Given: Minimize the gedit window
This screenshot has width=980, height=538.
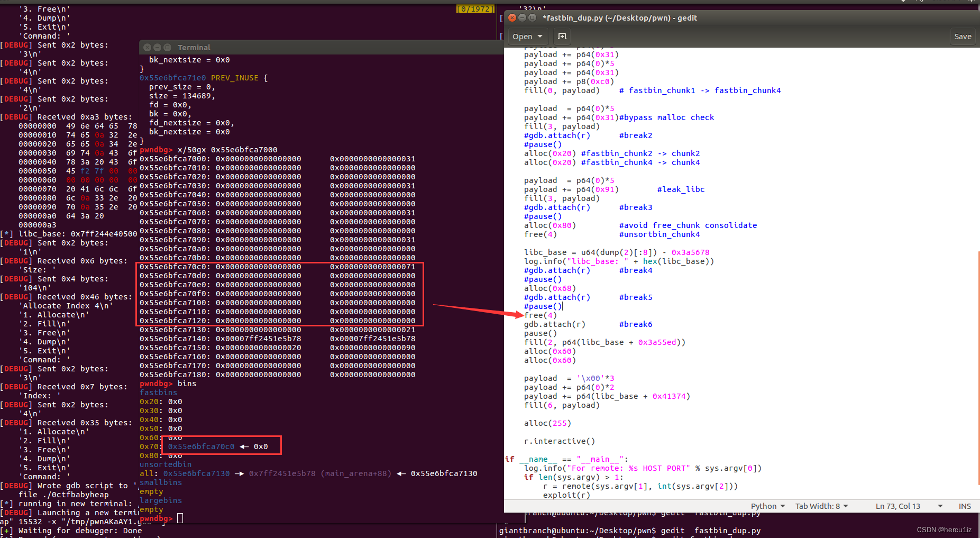Looking at the screenshot, I should pos(522,17).
